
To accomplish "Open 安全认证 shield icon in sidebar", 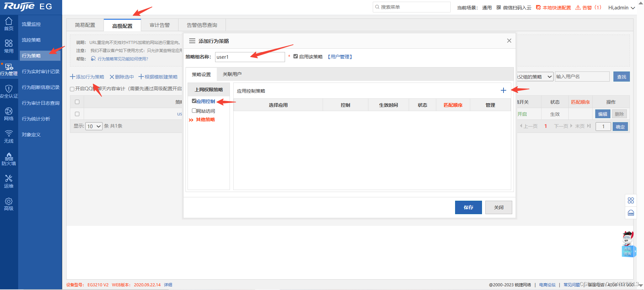I will click(9, 91).
